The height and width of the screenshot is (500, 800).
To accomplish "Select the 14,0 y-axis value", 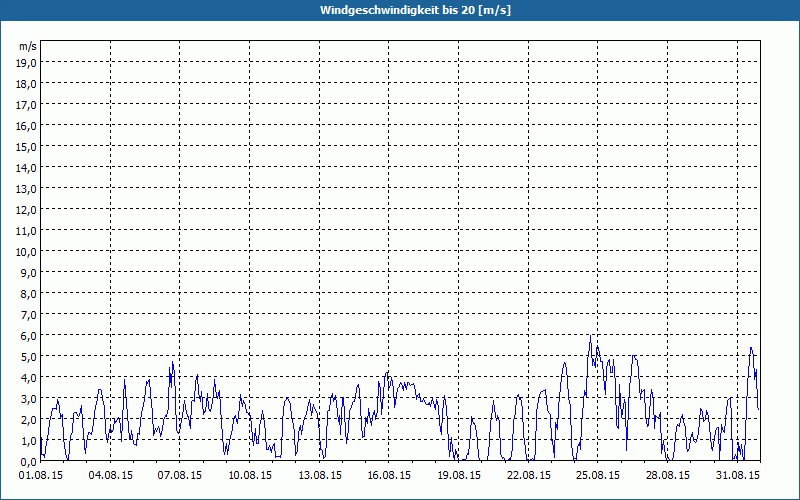I will [x=28, y=167].
